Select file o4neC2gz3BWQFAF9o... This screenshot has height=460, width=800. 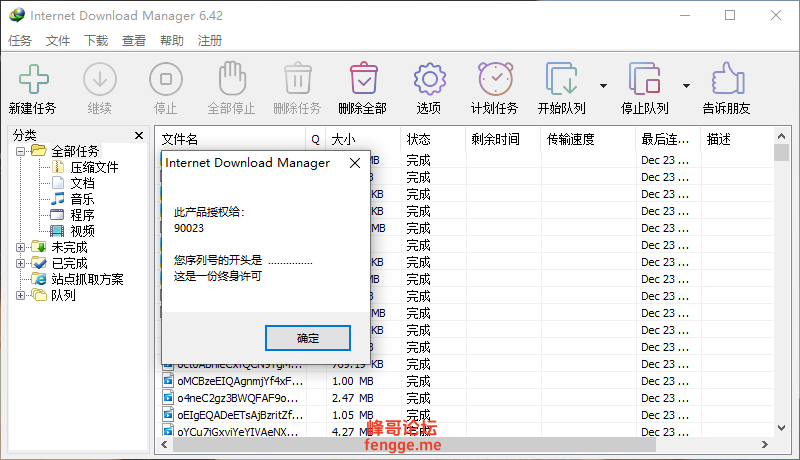(238, 398)
